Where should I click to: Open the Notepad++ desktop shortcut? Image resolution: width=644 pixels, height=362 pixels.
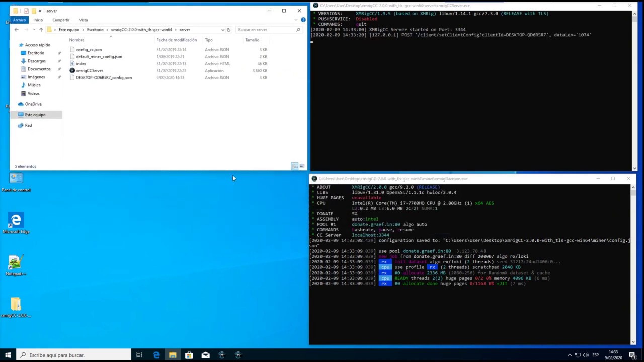coord(16,265)
